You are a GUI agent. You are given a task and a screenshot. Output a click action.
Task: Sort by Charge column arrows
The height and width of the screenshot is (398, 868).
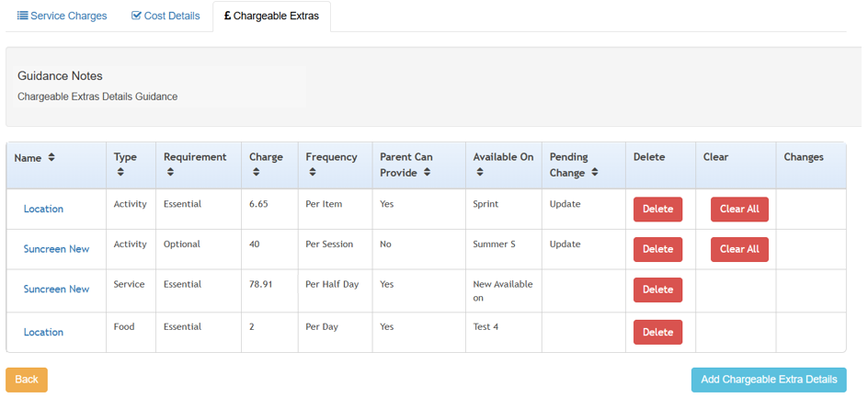point(255,173)
